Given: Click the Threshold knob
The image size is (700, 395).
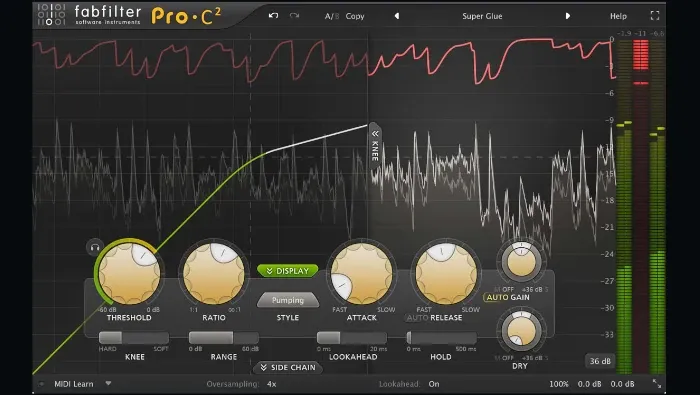Looking at the screenshot, I should coord(129,273).
